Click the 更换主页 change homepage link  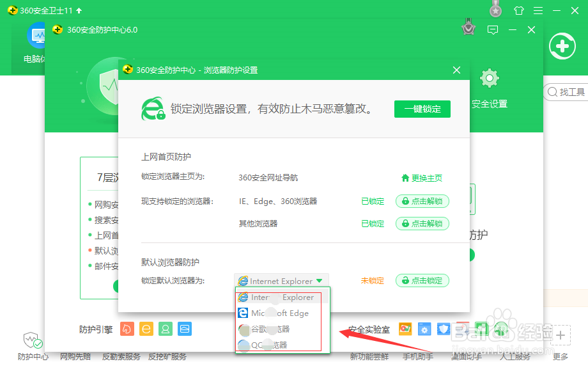click(x=422, y=178)
